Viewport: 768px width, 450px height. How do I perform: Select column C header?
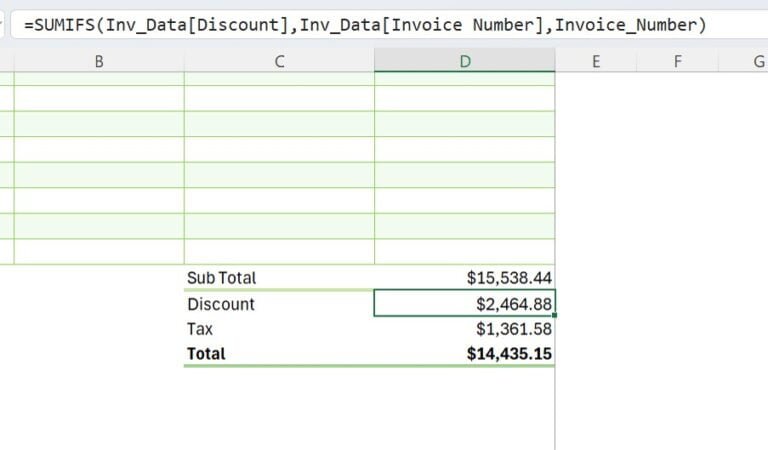click(279, 61)
